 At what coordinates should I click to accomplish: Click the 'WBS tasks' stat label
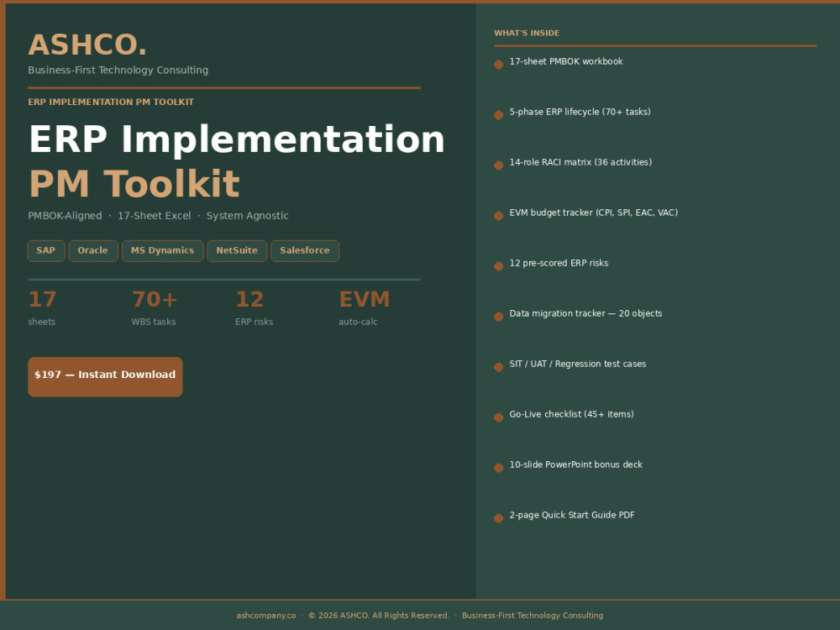[x=154, y=322]
